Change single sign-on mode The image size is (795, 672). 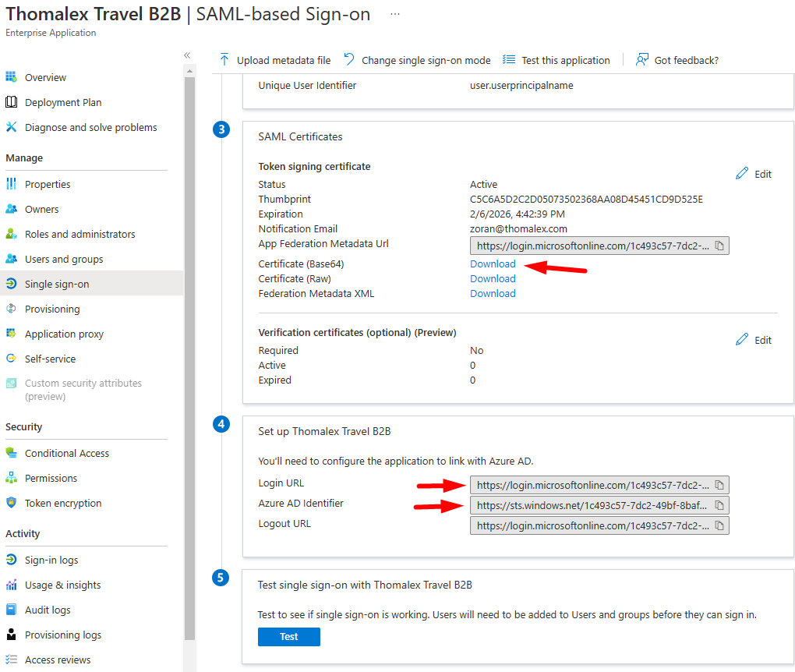point(417,60)
